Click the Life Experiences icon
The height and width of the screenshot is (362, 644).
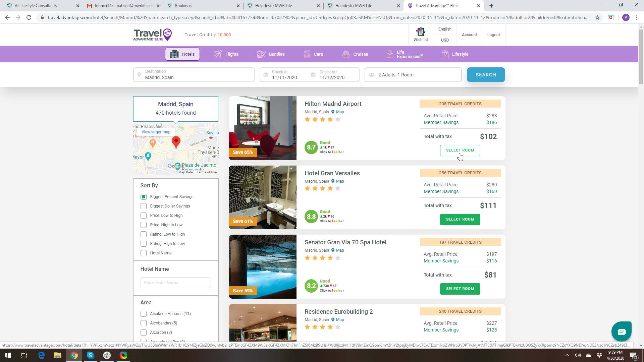(x=390, y=54)
